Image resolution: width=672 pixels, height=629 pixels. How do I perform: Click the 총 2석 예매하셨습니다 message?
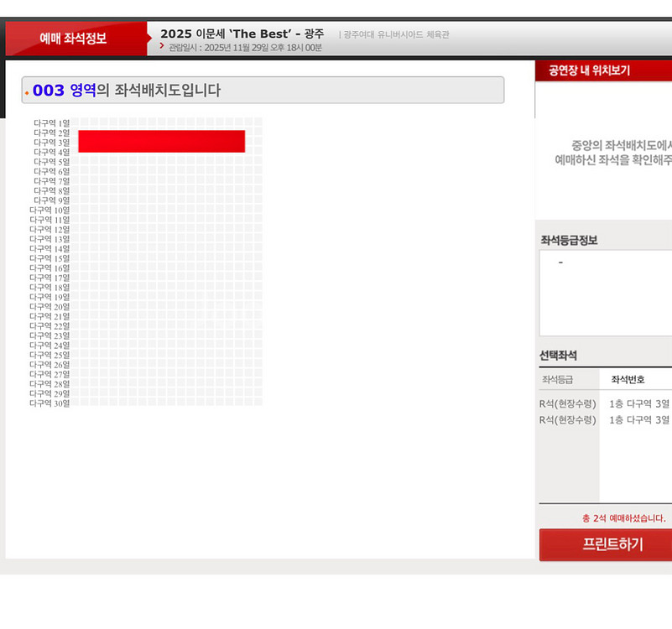tap(623, 518)
